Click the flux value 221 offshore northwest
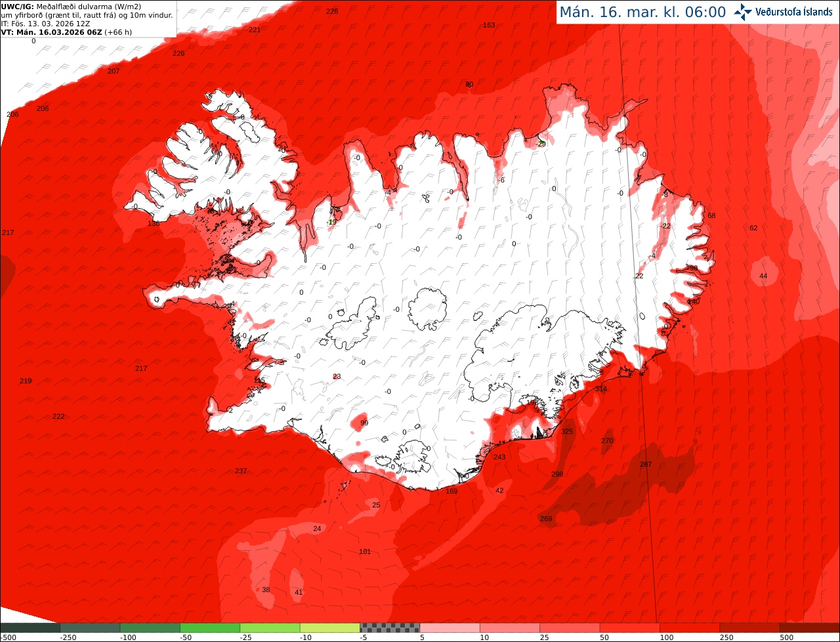This screenshot has height=642, width=840. pyautogui.click(x=255, y=30)
